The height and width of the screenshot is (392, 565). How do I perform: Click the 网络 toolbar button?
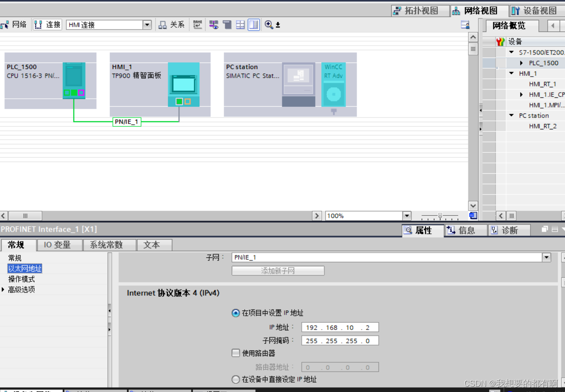[x=14, y=25]
